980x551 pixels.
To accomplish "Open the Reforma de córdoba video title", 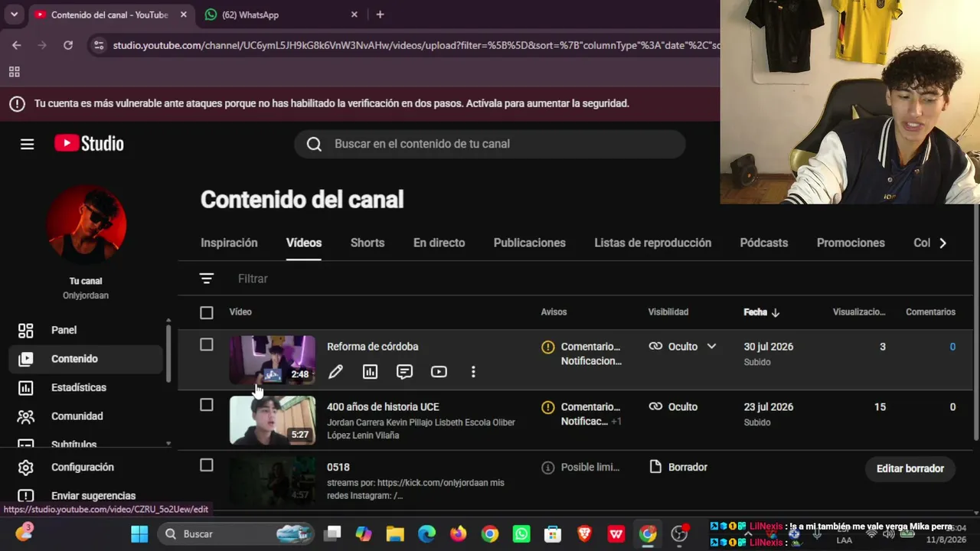I will [373, 347].
